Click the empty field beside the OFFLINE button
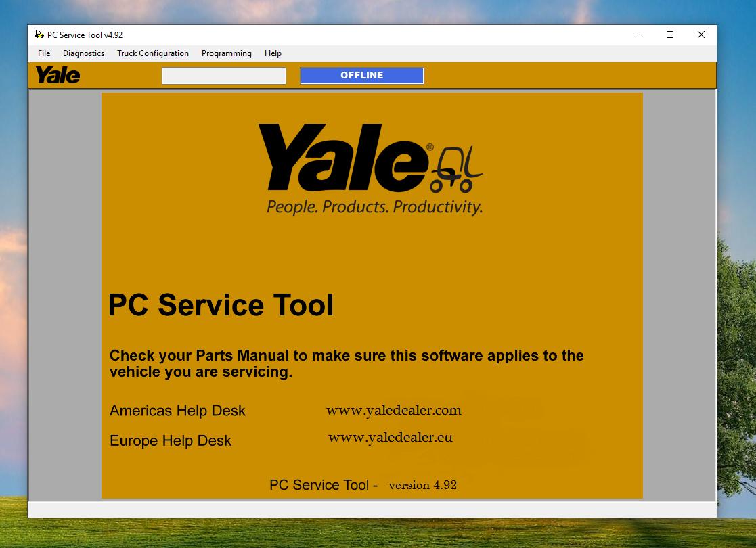Image resolution: width=756 pixels, height=548 pixels. (x=224, y=76)
